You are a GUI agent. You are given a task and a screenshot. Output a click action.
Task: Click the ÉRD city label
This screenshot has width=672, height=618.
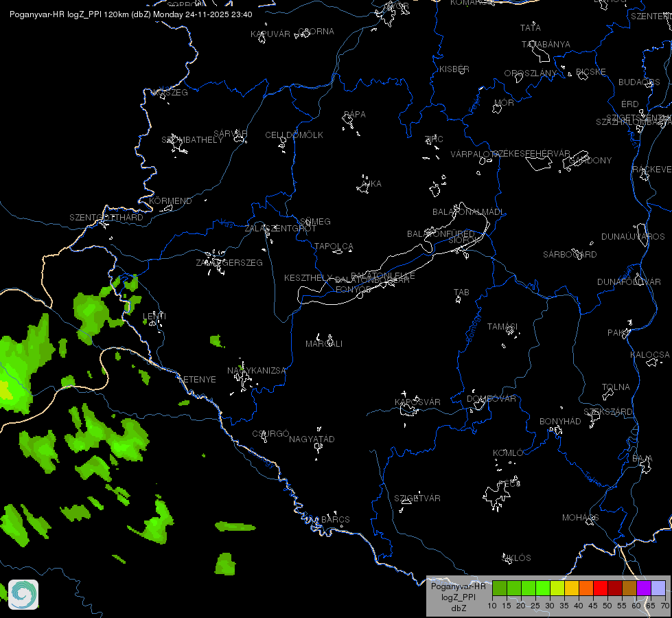click(x=630, y=104)
